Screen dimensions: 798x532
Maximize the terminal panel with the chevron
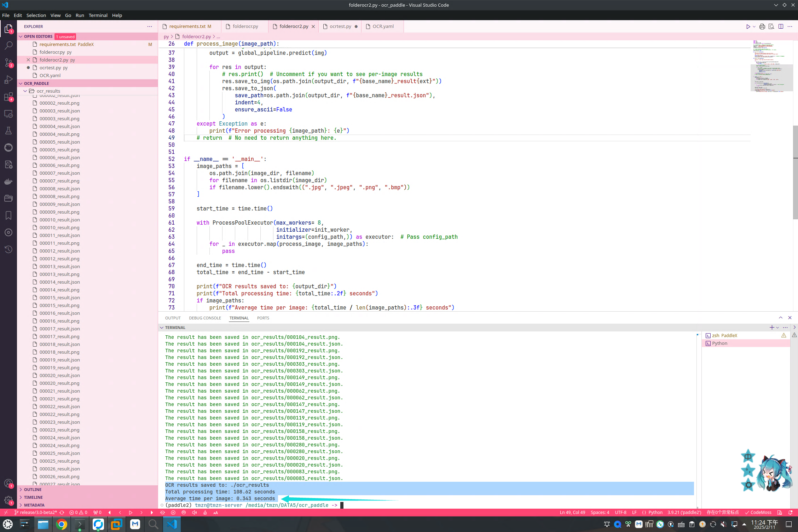click(780, 317)
